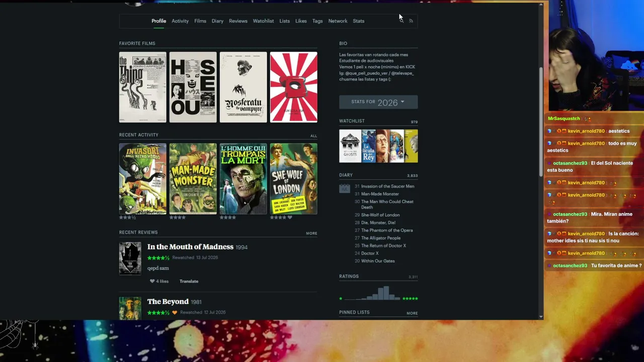Open the She-Wolf of London poster

[294, 178]
